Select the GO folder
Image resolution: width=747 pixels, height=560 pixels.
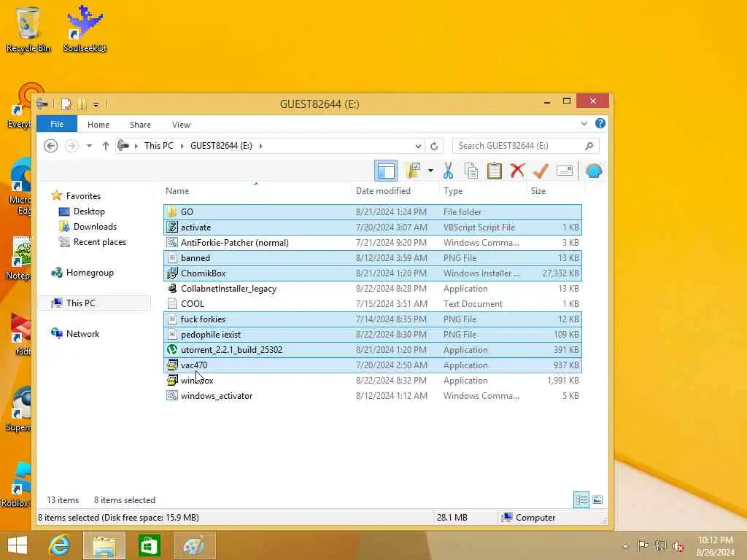click(372, 212)
